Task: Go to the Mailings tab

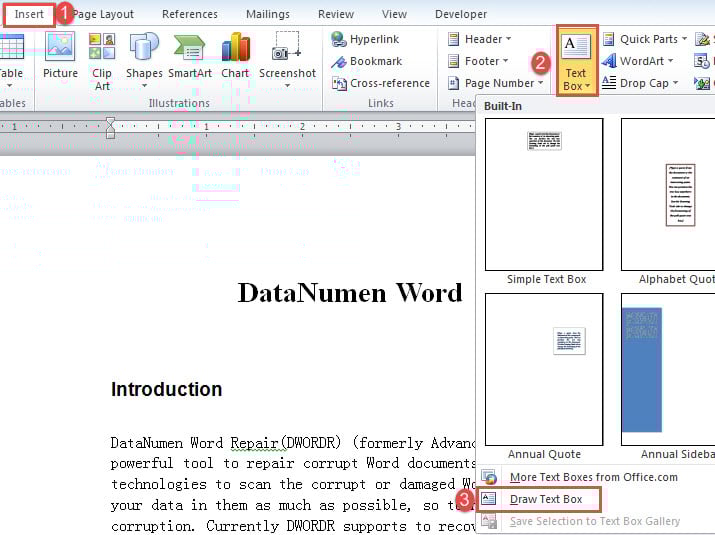Action: click(268, 14)
